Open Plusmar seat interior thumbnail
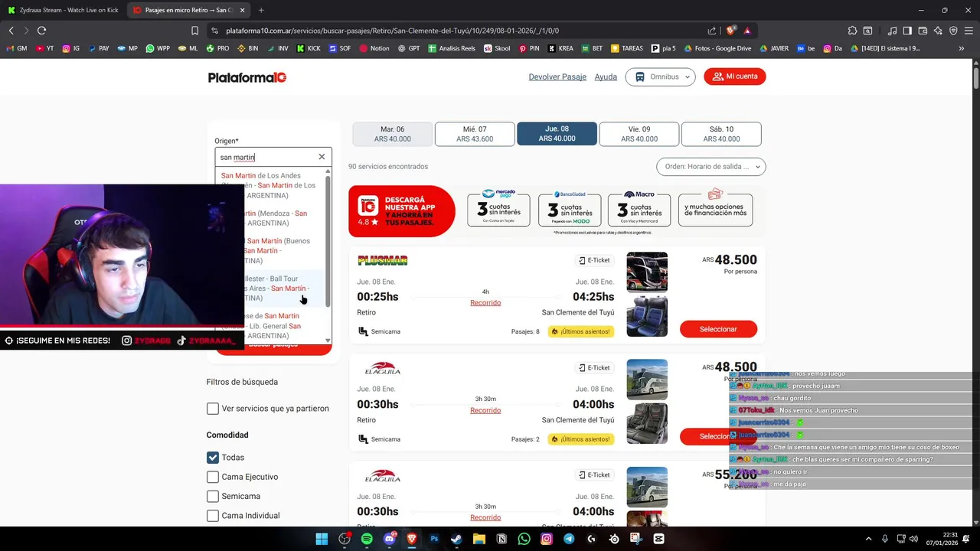 tap(647, 316)
